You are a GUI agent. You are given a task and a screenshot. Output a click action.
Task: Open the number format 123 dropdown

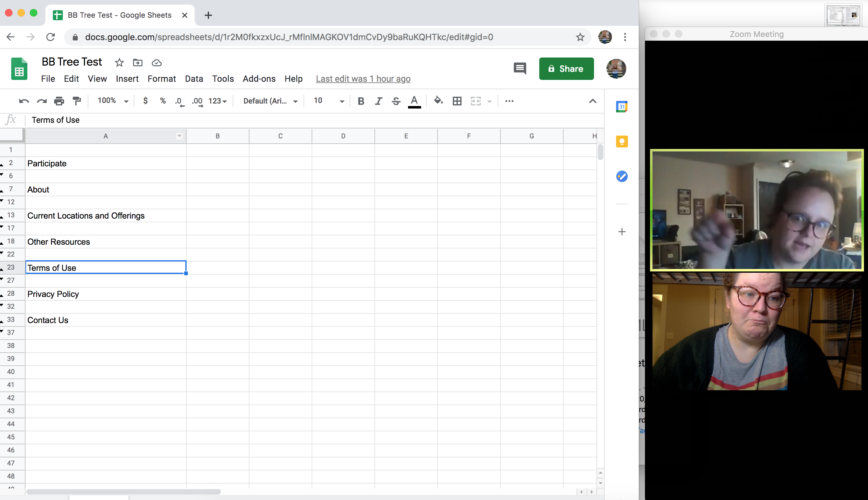click(x=216, y=101)
